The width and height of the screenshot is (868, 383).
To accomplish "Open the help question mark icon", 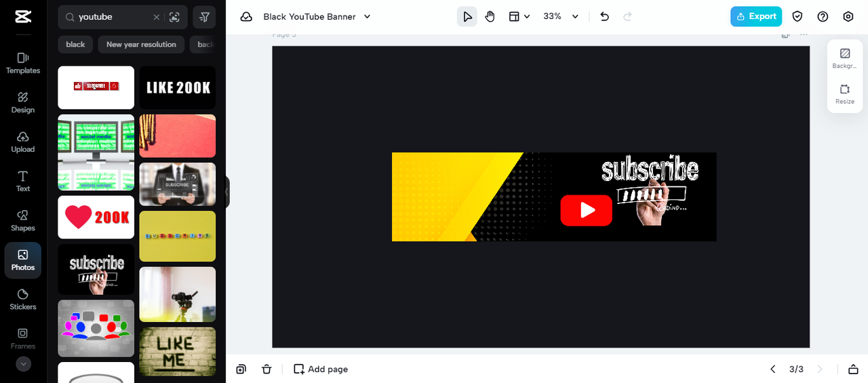I will click(823, 17).
